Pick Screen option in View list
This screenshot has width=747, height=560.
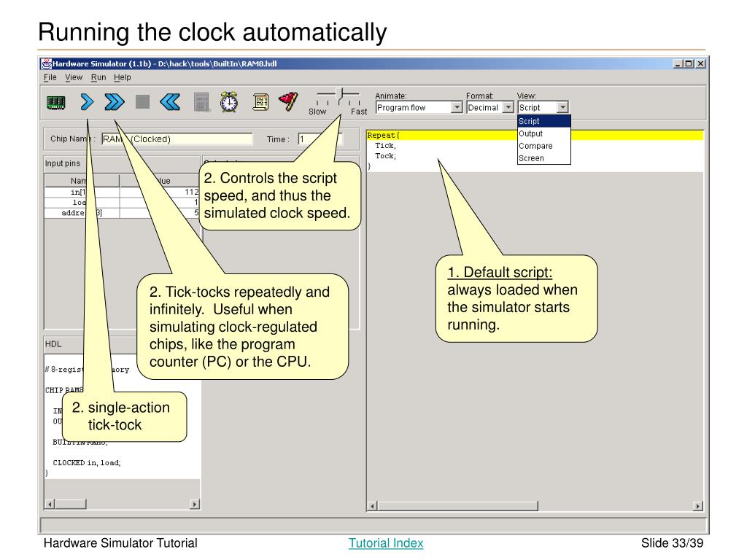pos(543,158)
